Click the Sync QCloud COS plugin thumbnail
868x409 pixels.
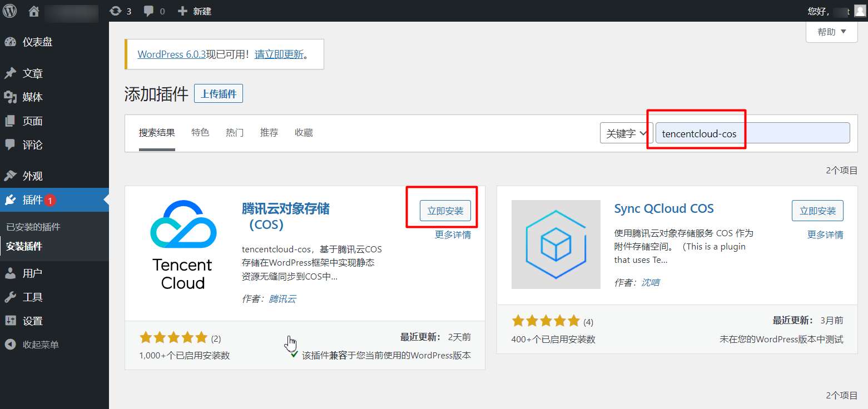point(555,245)
